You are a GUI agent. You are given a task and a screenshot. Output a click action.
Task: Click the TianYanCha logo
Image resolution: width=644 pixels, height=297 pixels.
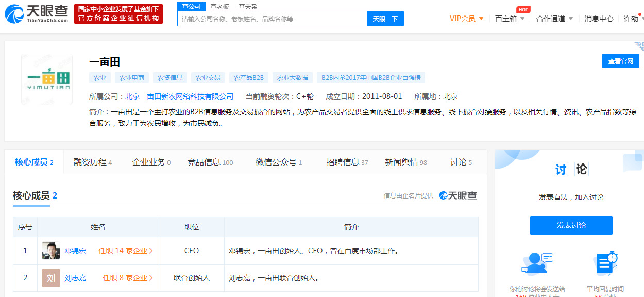[x=36, y=14]
